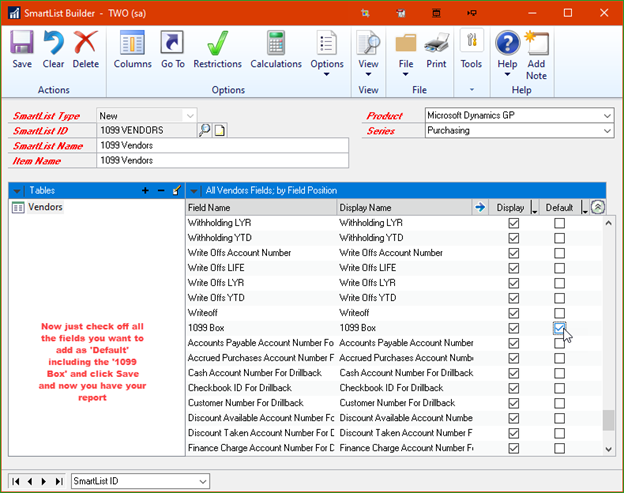This screenshot has height=493, width=624.
Task: Click the Display Name column header
Action: (x=404, y=207)
